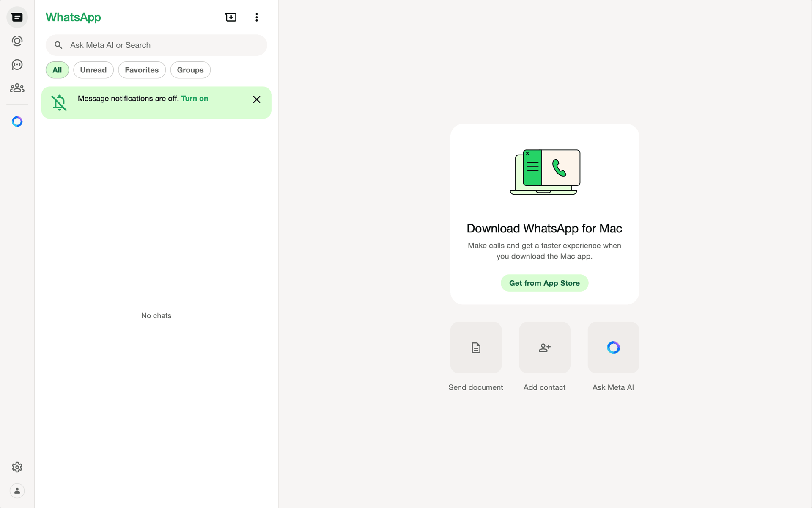Select the Favorites filter
Viewport: 812px width, 508px height.
coord(142,70)
